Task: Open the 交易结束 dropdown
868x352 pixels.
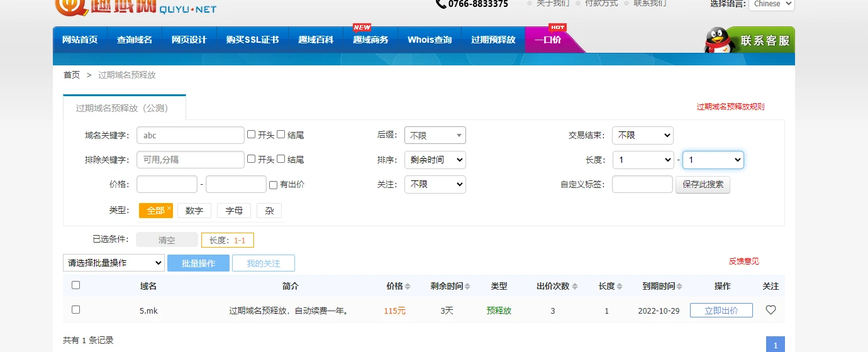Action: (643, 135)
